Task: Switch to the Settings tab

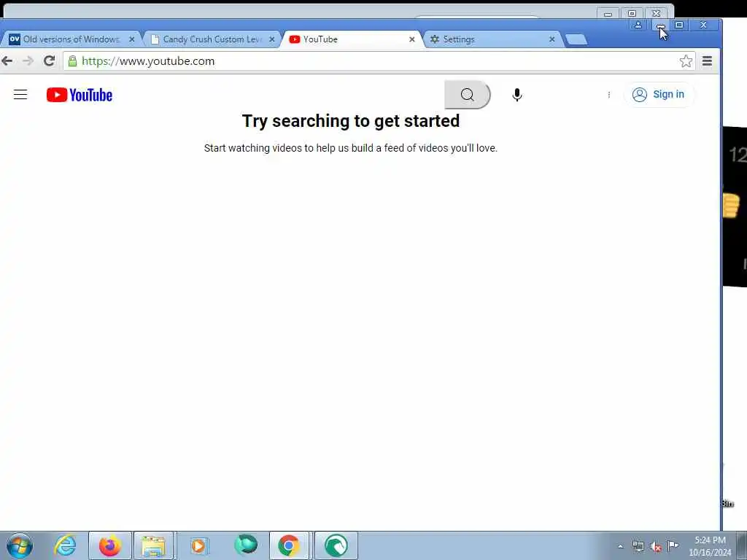Action: point(492,39)
